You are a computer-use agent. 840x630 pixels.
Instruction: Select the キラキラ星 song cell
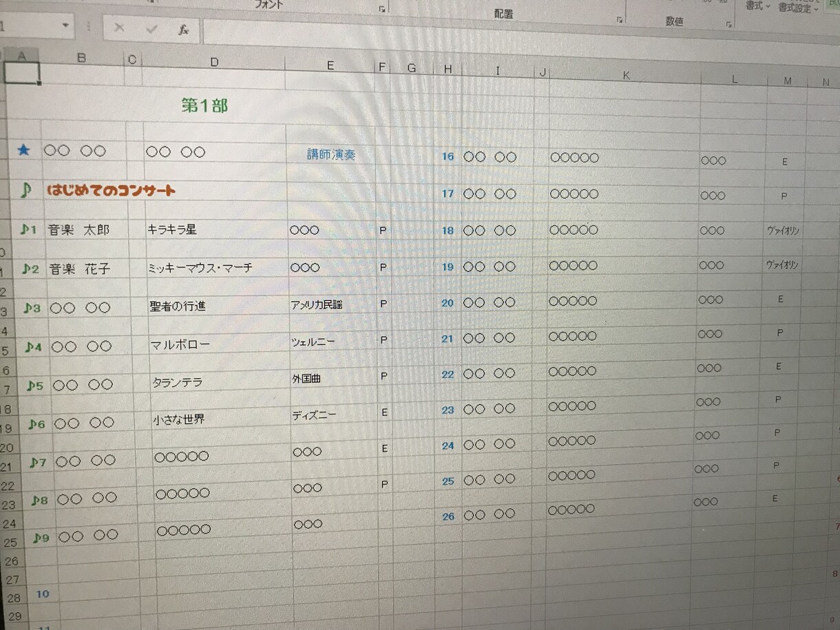[x=172, y=229]
